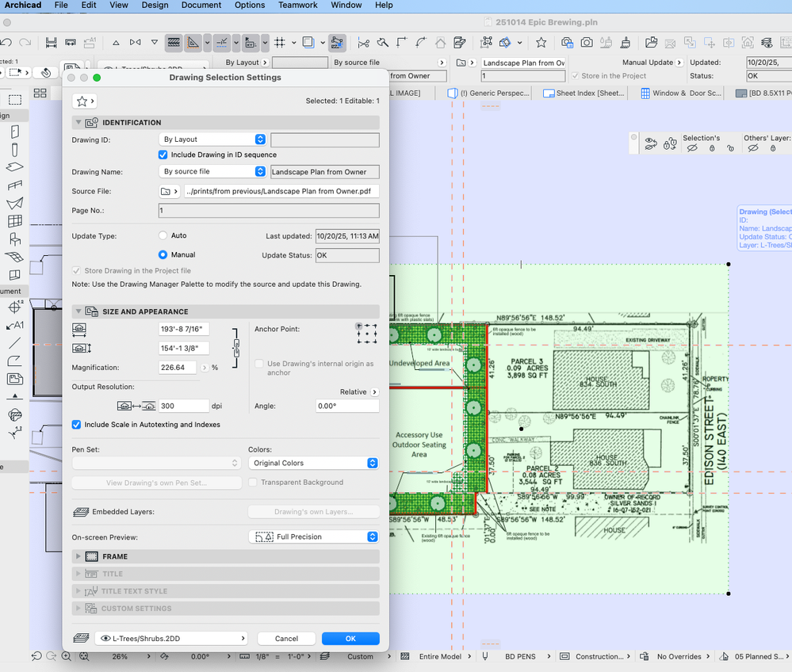Click the chain link proportion lock icon
This screenshot has height=672, width=792.
click(x=235, y=346)
